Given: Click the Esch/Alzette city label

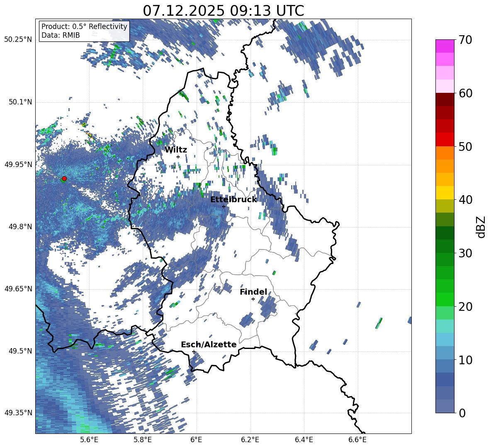Looking at the screenshot, I should pos(209,344).
